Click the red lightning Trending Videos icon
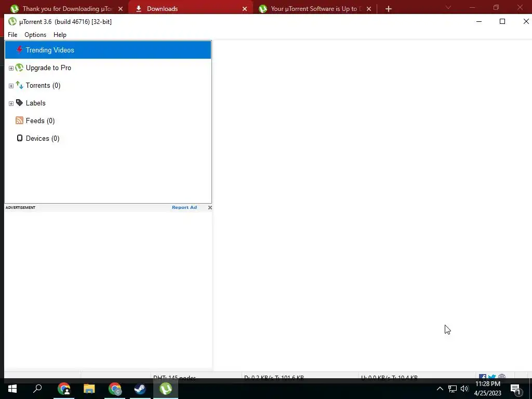The height and width of the screenshot is (399, 532). [19, 50]
